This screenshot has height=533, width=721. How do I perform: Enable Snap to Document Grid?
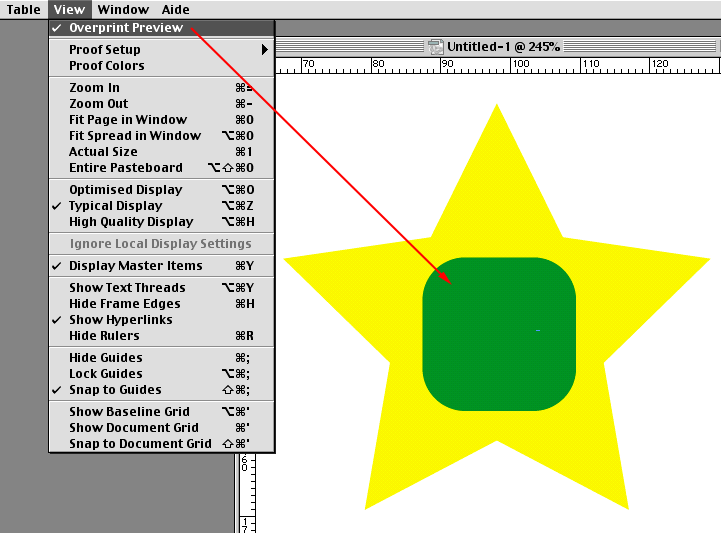pos(162,444)
